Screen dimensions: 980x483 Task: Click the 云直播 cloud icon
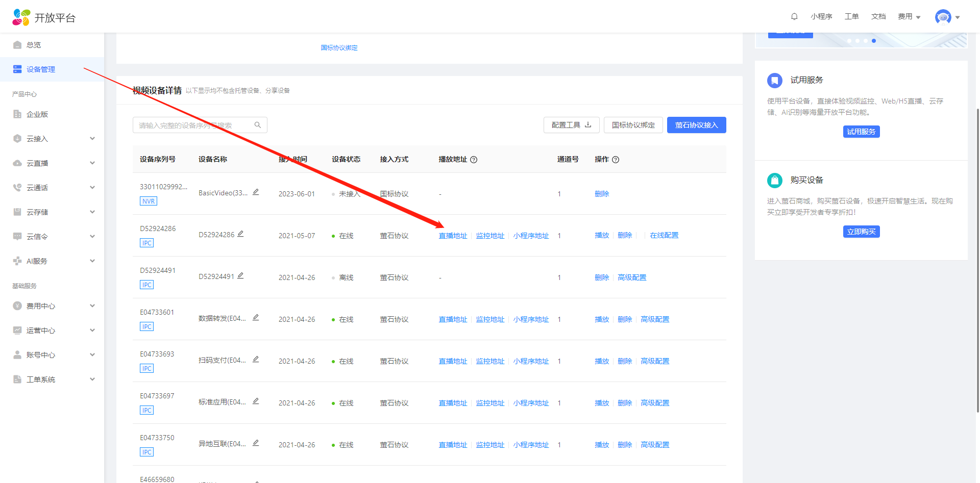point(17,163)
